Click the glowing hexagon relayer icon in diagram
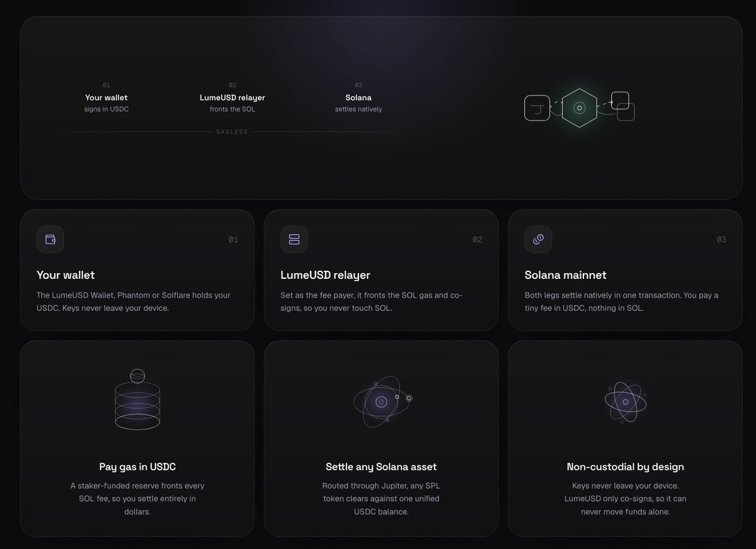 point(580,108)
